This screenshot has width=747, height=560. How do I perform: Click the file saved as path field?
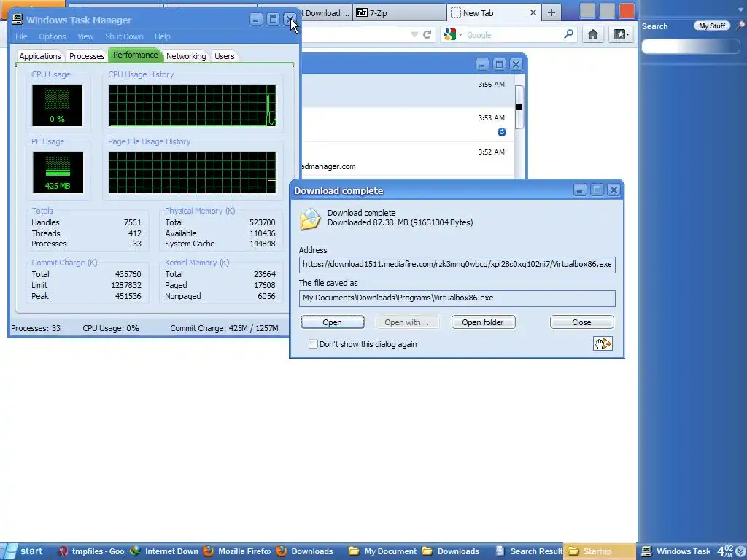(457, 298)
